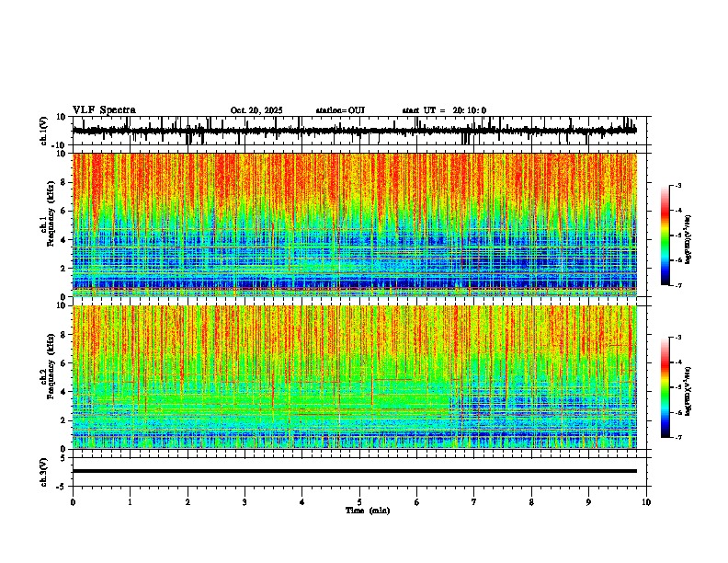Click the ch.1 colorbar "log(PSD)" unit label
This screenshot has height=563, width=728.
(x=688, y=240)
